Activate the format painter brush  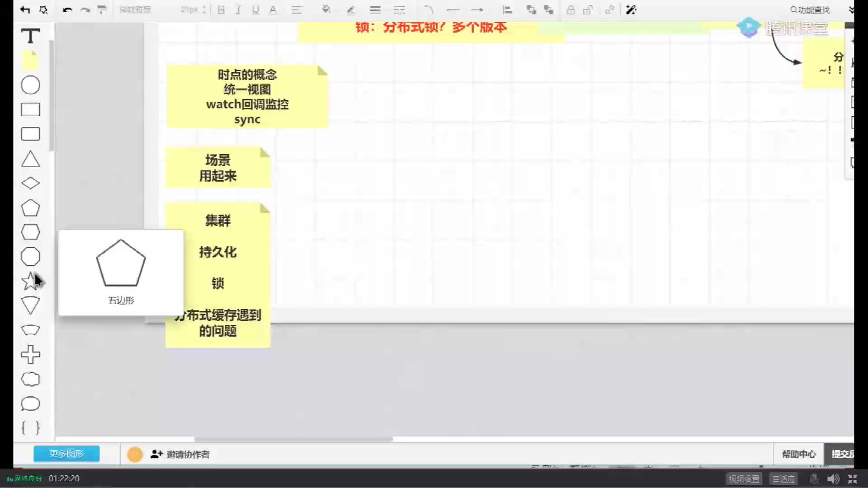[102, 9]
